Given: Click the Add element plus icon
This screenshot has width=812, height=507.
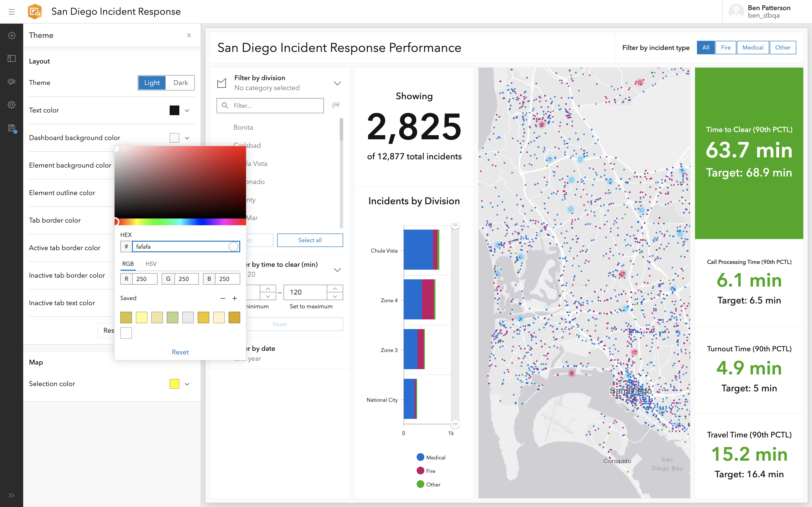Looking at the screenshot, I should [11, 35].
